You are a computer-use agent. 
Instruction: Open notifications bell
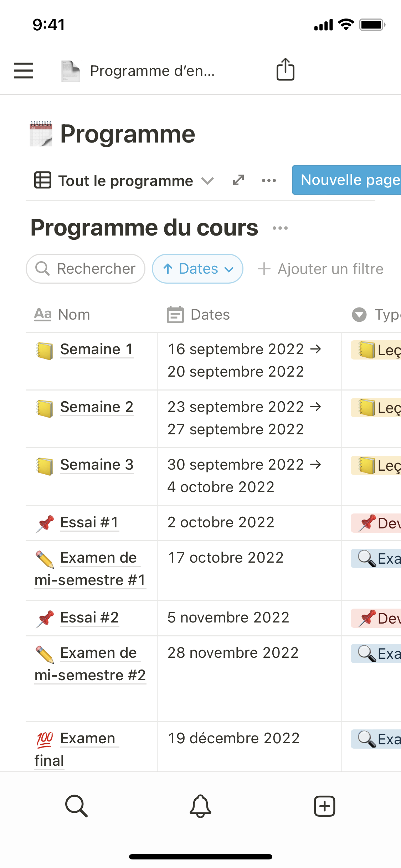(x=200, y=806)
